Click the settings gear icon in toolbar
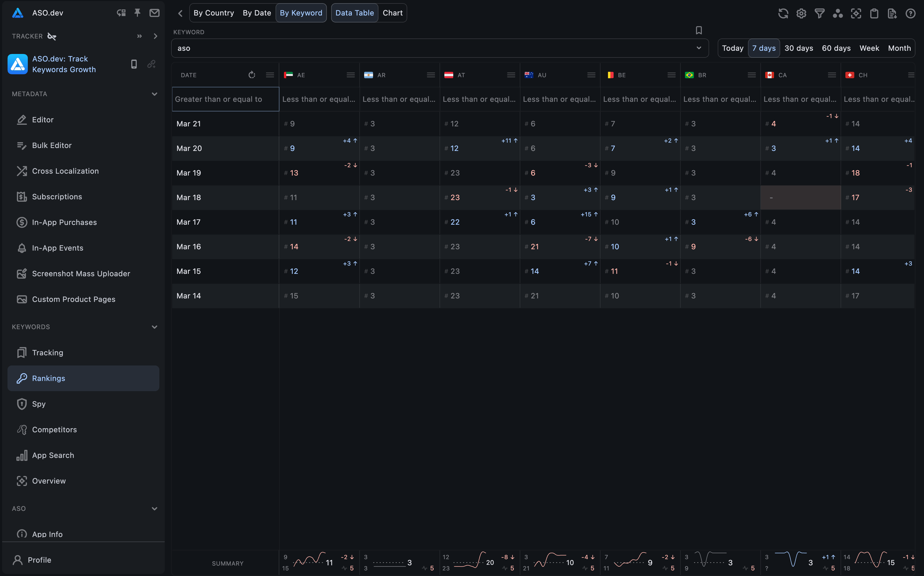Image resolution: width=924 pixels, height=576 pixels. click(801, 13)
